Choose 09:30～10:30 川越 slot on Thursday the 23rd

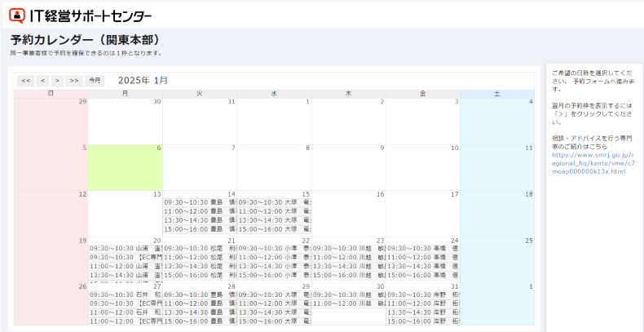pos(348,248)
